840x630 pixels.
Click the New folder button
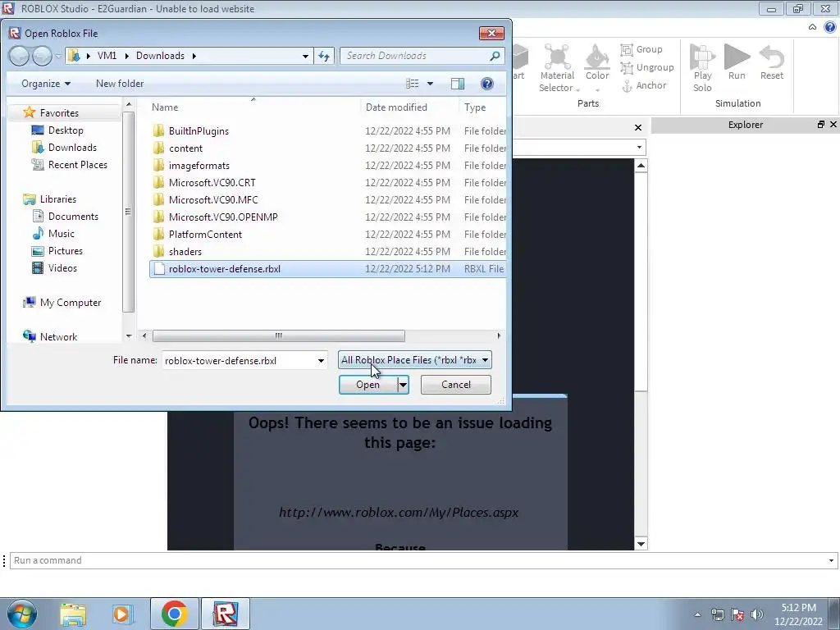point(120,84)
